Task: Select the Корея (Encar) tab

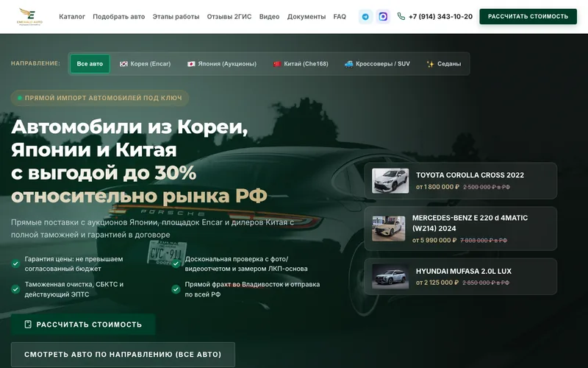Action: coord(145,64)
